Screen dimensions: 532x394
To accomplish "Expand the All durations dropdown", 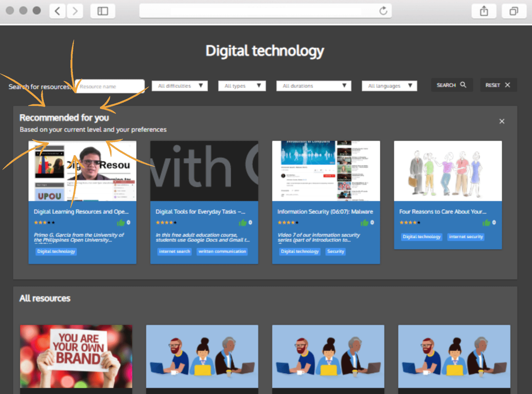I will pos(314,86).
